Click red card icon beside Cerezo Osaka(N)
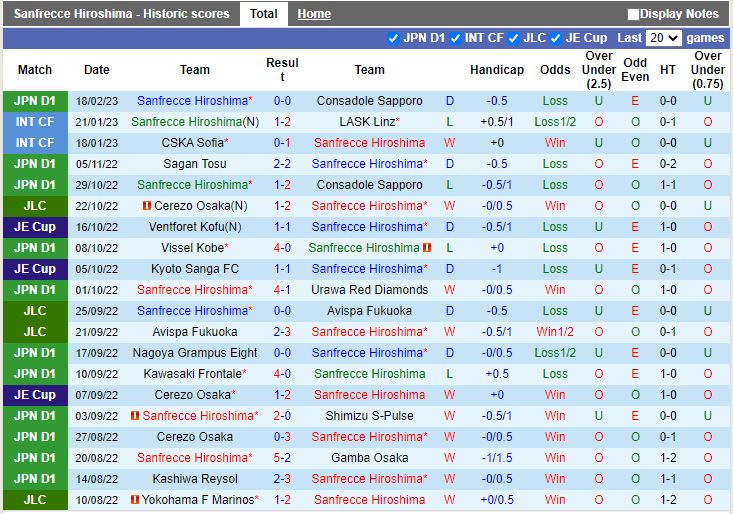This screenshot has width=733, height=514. pos(147,205)
